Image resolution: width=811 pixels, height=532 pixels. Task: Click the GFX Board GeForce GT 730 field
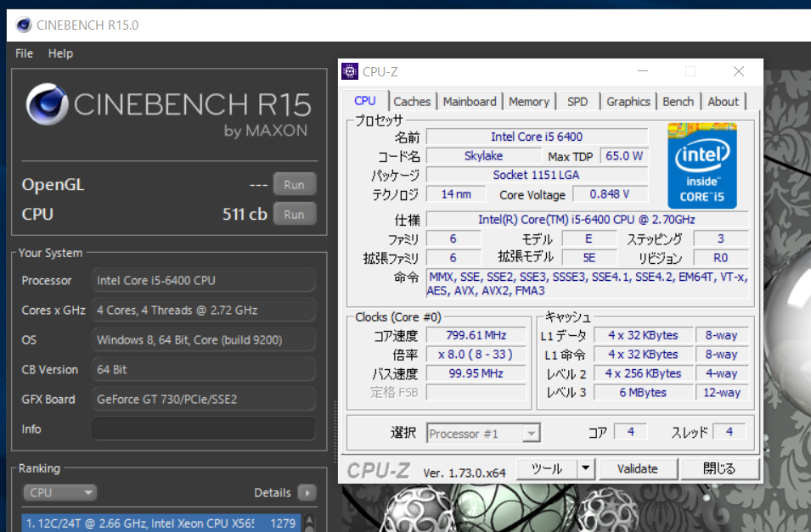203,400
